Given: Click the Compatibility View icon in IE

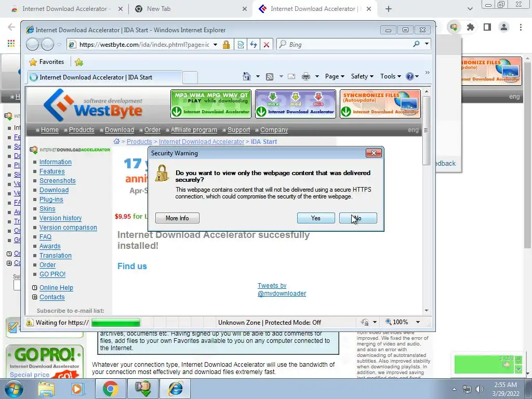Looking at the screenshot, I should (241, 45).
